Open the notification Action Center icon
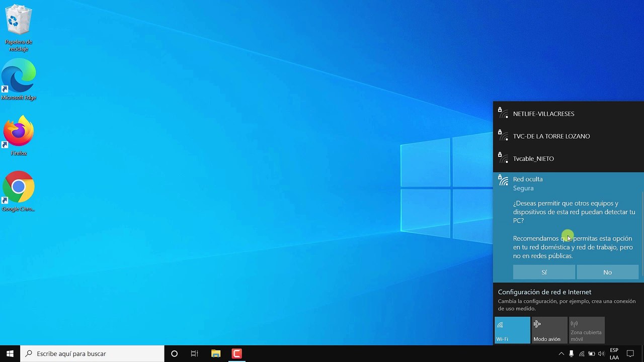The width and height of the screenshot is (644, 362). point(630,354)
